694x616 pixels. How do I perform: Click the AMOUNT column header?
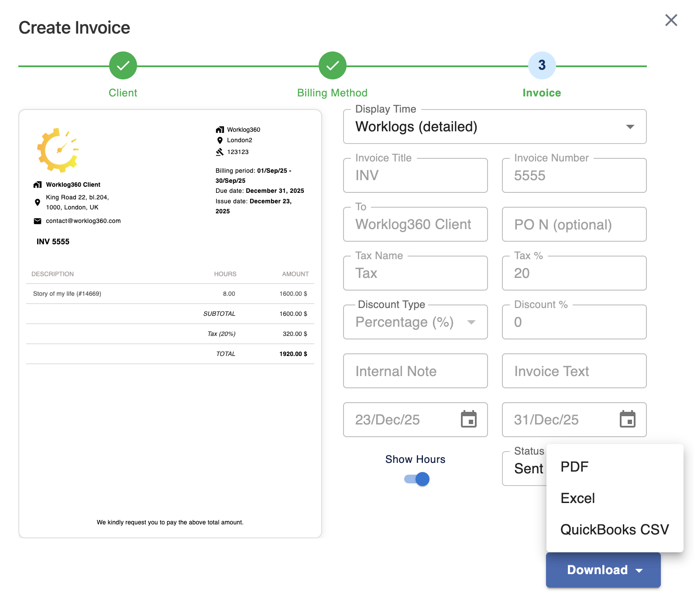point(295,274)
